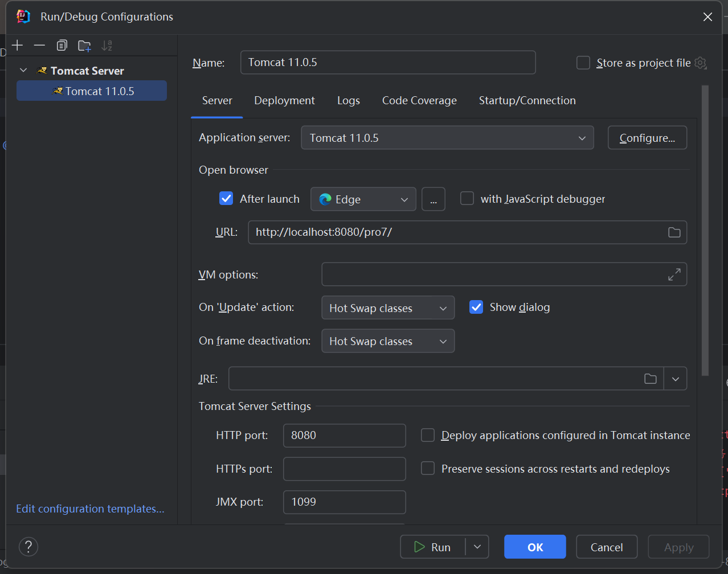Click the Configure... button
The width and height of the screenshot is (728, 574).
(648, 138)
